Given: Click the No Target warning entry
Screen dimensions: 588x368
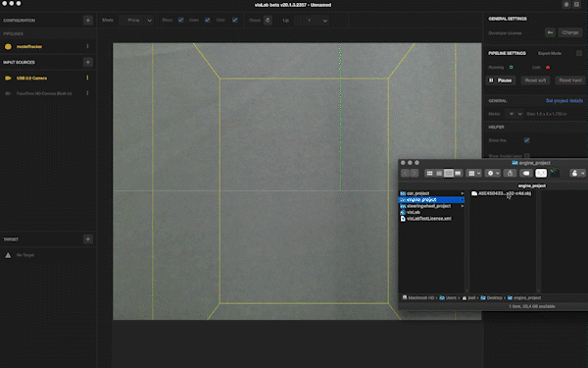Looking at the screenshot, I should click(25, 255).
